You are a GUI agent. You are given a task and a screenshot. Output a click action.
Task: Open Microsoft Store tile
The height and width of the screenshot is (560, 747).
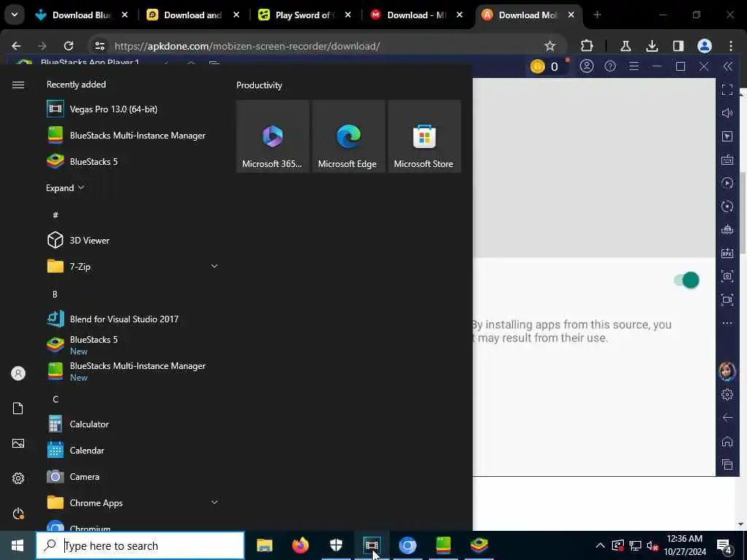(424, 136)
